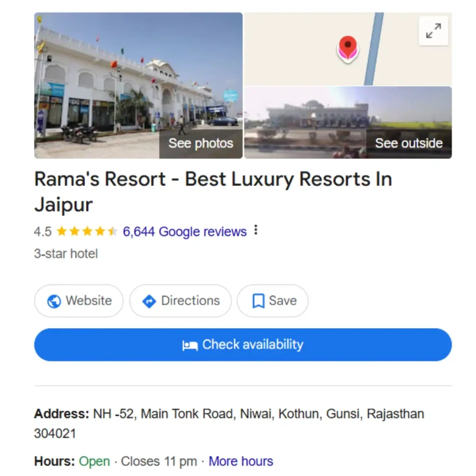Click the main resort building photo
This screenshot has width=476, height=476.
click(139, 86)
